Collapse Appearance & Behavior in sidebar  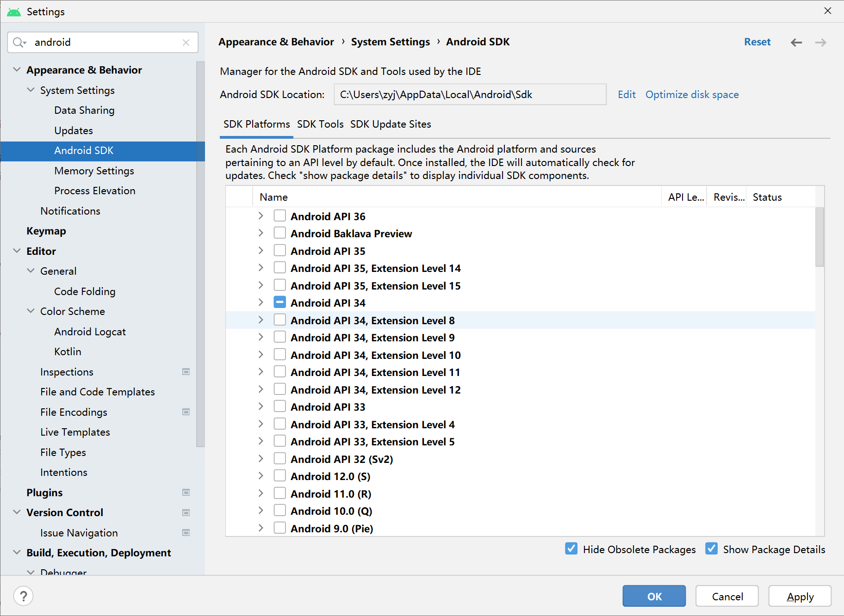tap(17, 70)
